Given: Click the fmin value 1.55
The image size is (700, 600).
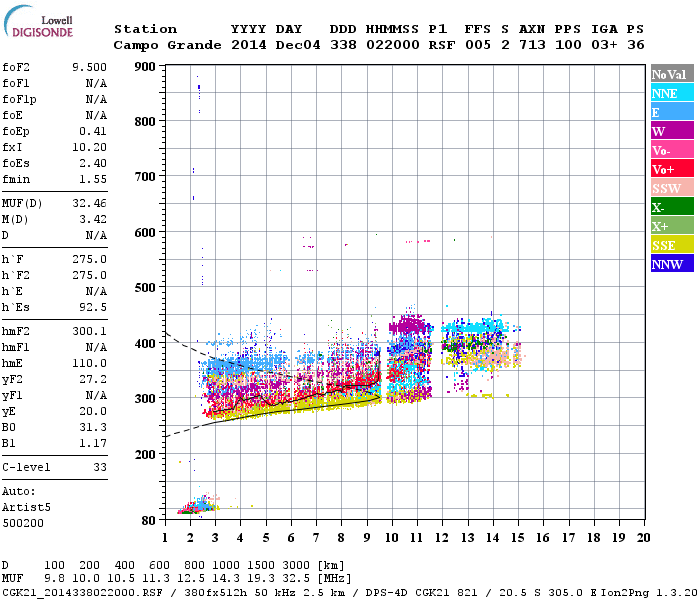Looking at the screenshot, I should pos(93,179).
